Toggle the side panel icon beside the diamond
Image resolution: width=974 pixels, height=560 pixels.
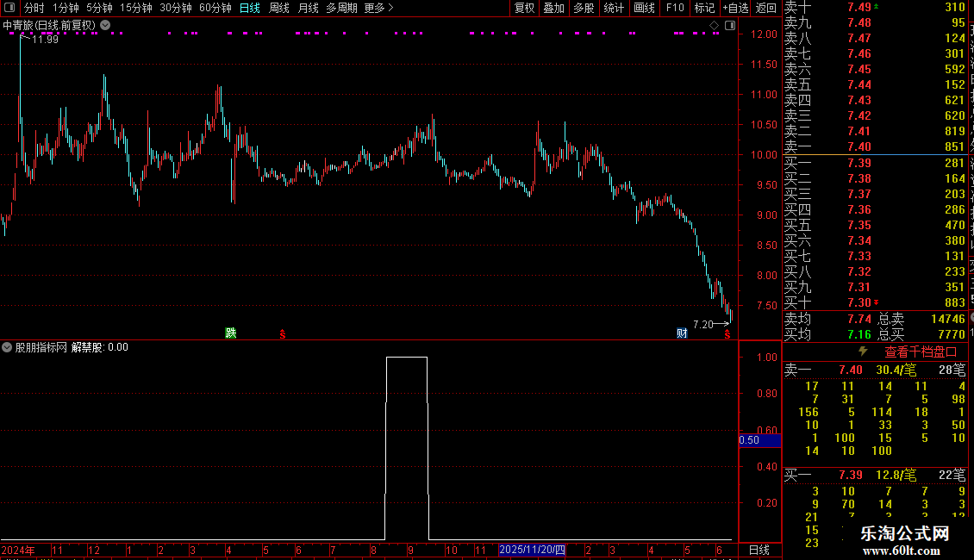730,26
